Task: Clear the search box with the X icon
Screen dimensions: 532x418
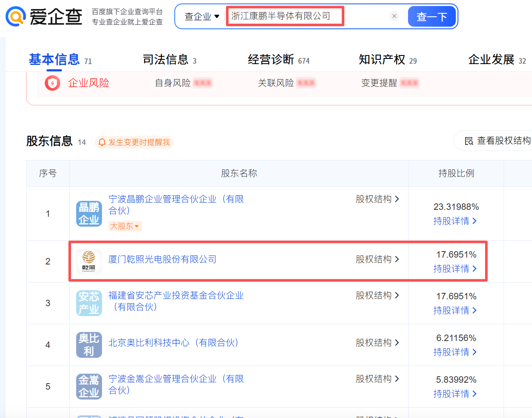Action: point(394,16)
